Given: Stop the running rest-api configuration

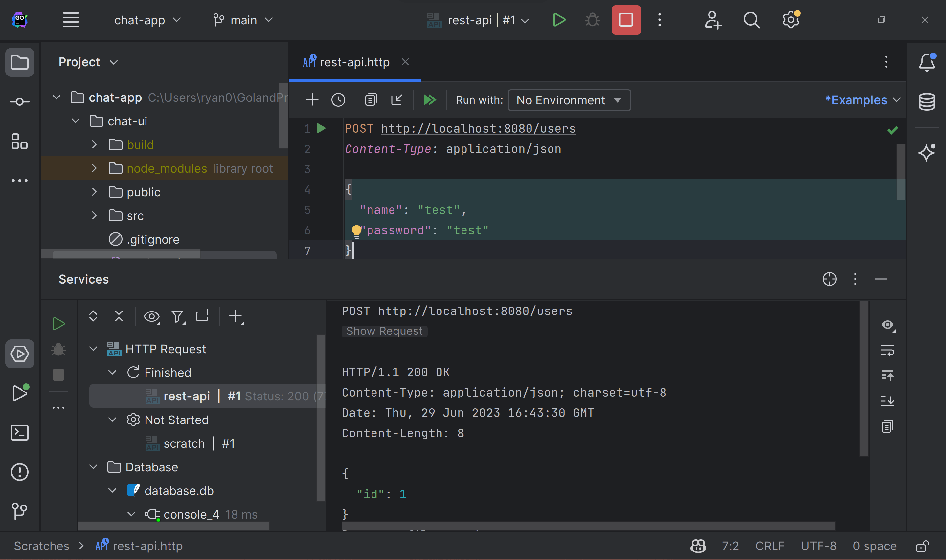Looking at the screenshot, I should [x=626, y=20].
